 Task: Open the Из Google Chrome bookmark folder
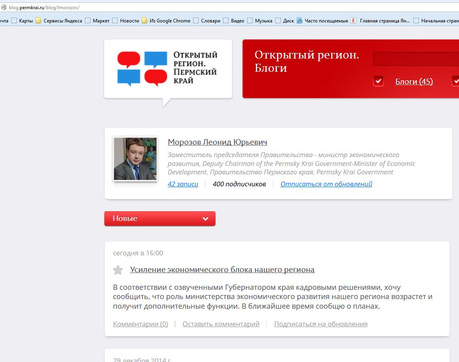click(166, 21)
